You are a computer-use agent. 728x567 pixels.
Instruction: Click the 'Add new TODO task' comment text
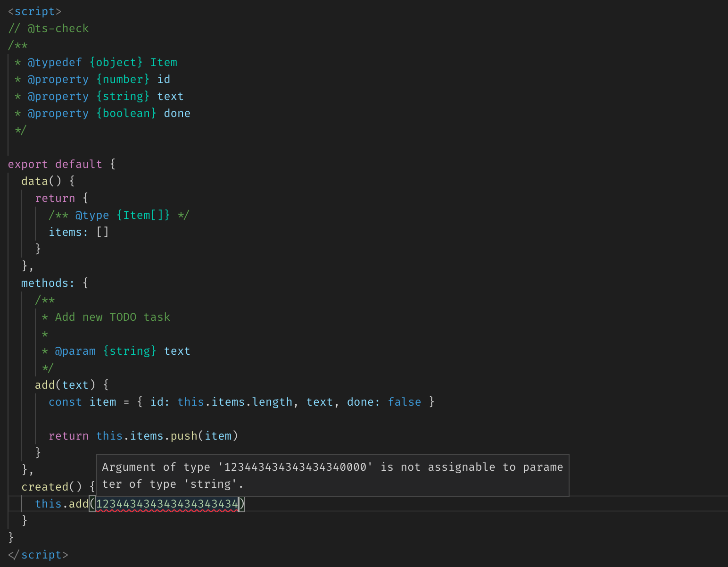[112, 317]
